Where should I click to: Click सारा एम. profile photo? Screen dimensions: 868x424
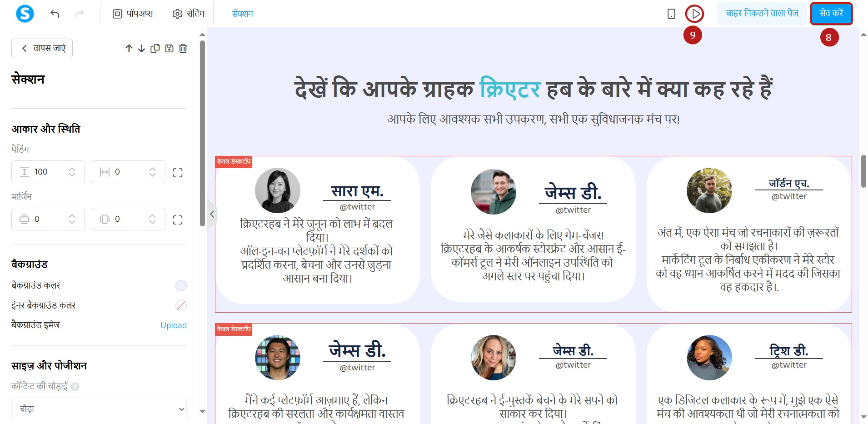278,190
